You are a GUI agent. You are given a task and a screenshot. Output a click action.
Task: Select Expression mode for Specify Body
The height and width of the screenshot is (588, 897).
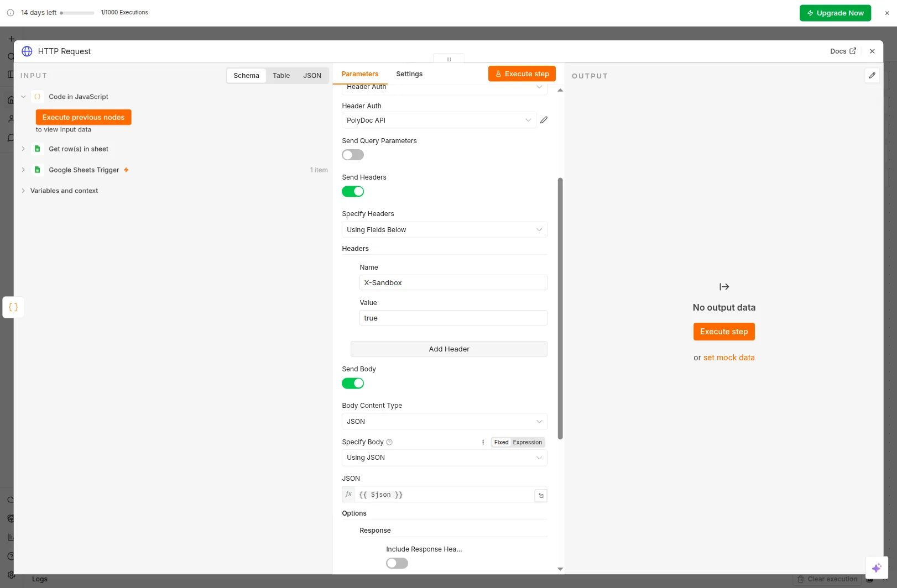click(527, 442)
